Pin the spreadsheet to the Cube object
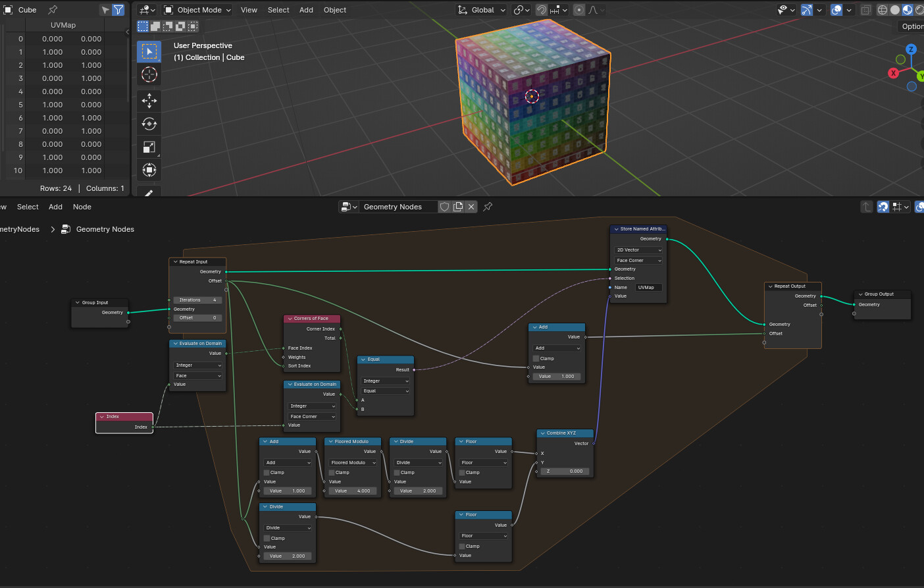The width and height of the screenshot is (924, 588). point(53,10)
